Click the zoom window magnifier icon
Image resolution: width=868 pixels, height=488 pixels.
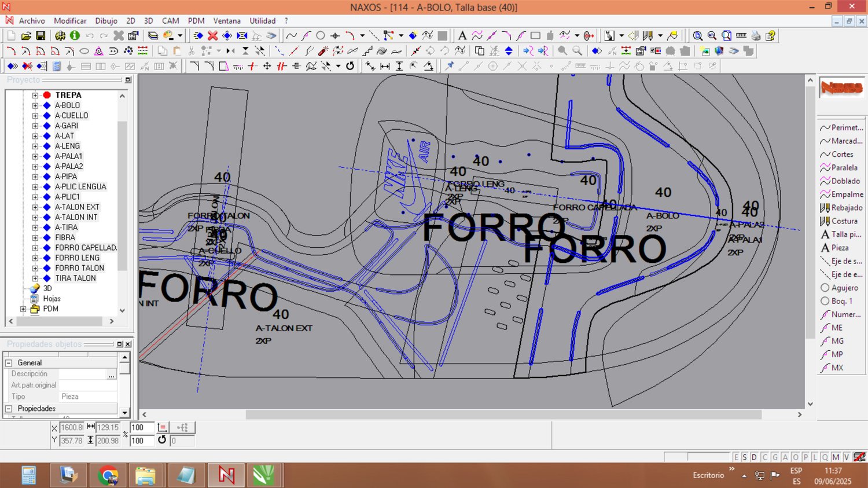tap(697, 36)
